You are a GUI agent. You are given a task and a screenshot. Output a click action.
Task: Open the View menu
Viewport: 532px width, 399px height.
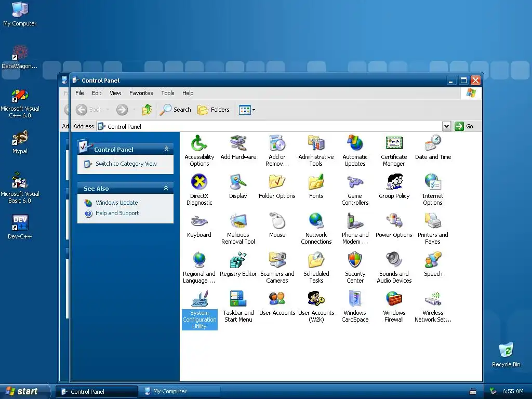[115, 93]
